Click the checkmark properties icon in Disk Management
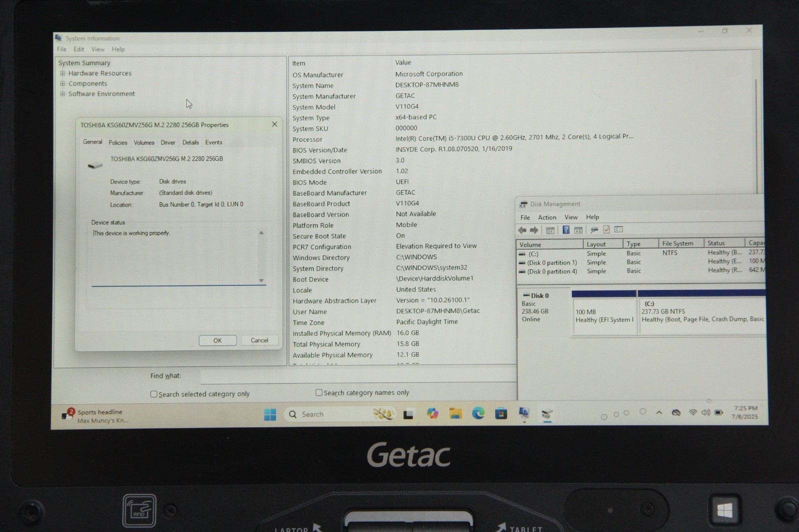799x532 pixels. click(x=606, y=230)
